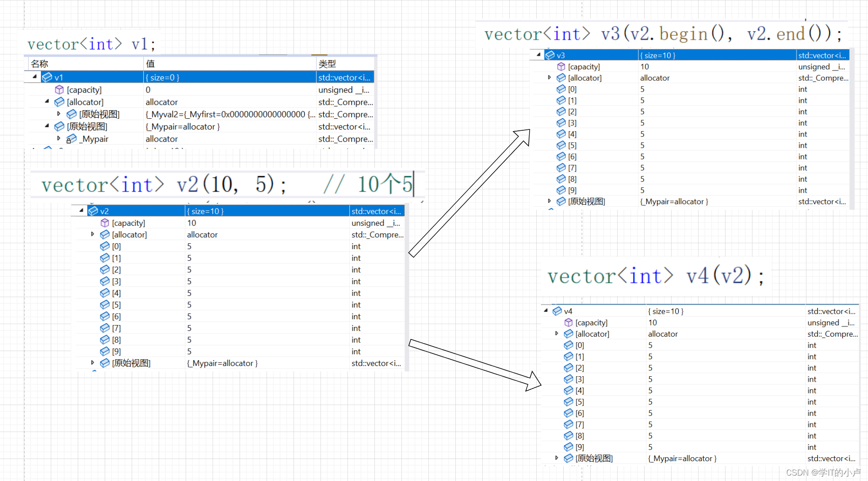Select the _Myval2 raw view value
868x481 pixels.
tap(230, 114)
